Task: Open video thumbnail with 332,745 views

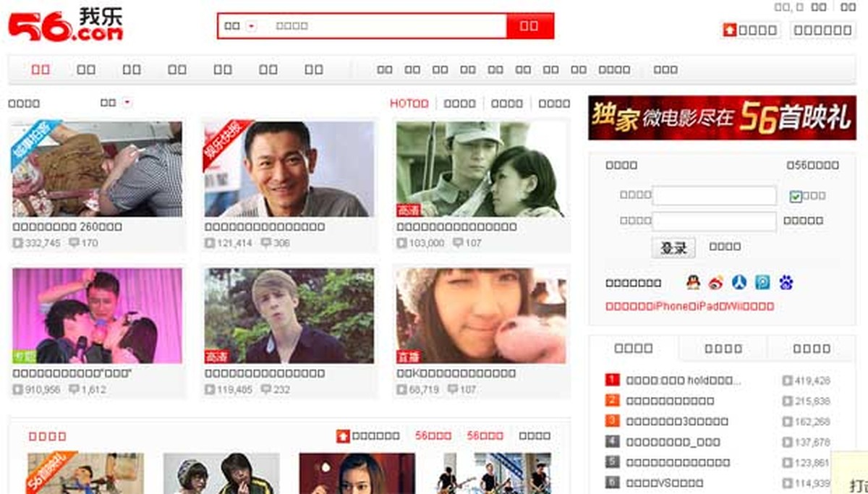Action: pyautogui.click(x=97, y=169)
